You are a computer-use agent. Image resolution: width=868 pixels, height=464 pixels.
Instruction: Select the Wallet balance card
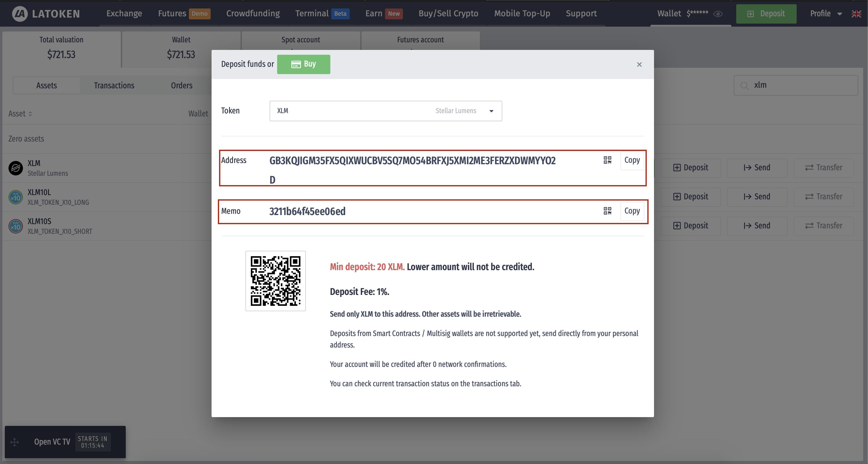coord(181,50)
